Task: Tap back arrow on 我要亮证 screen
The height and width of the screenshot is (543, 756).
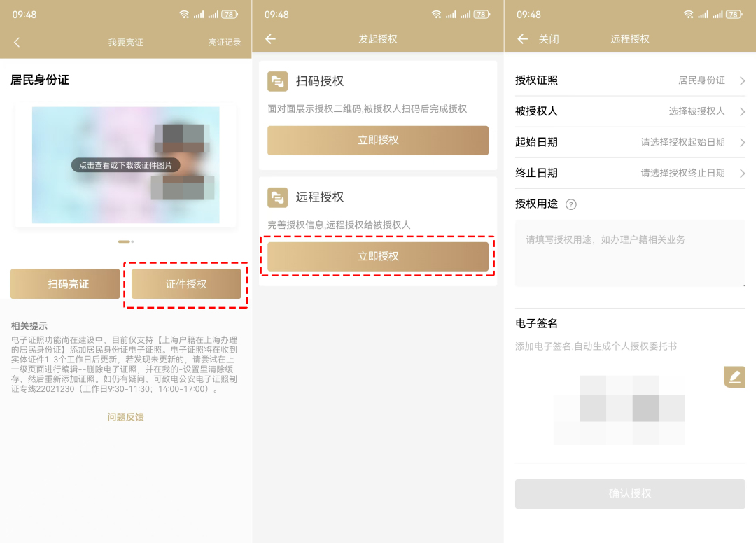Action: (17, 43)
